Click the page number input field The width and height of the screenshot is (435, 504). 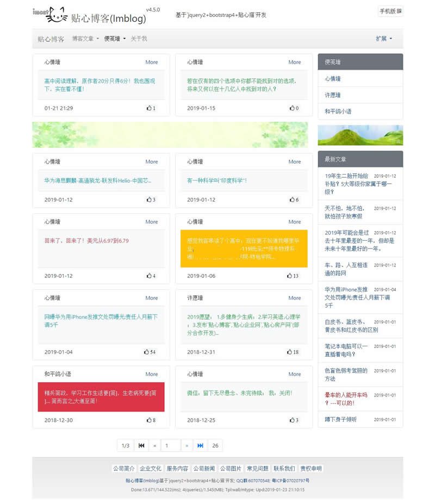point(170,445)
